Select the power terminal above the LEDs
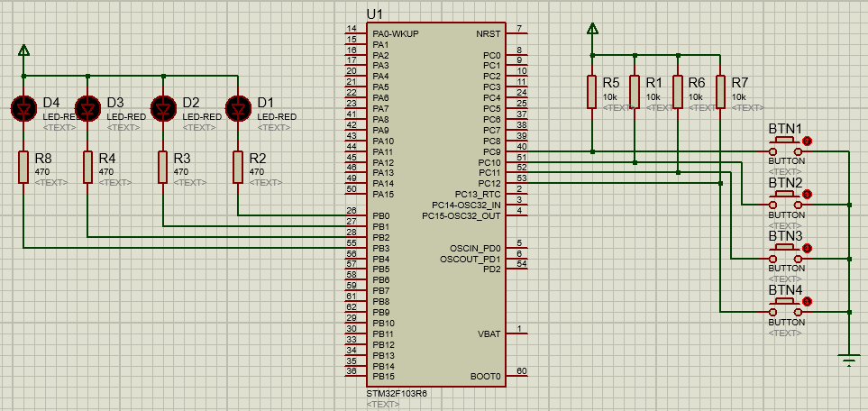 tap(23, 50)
